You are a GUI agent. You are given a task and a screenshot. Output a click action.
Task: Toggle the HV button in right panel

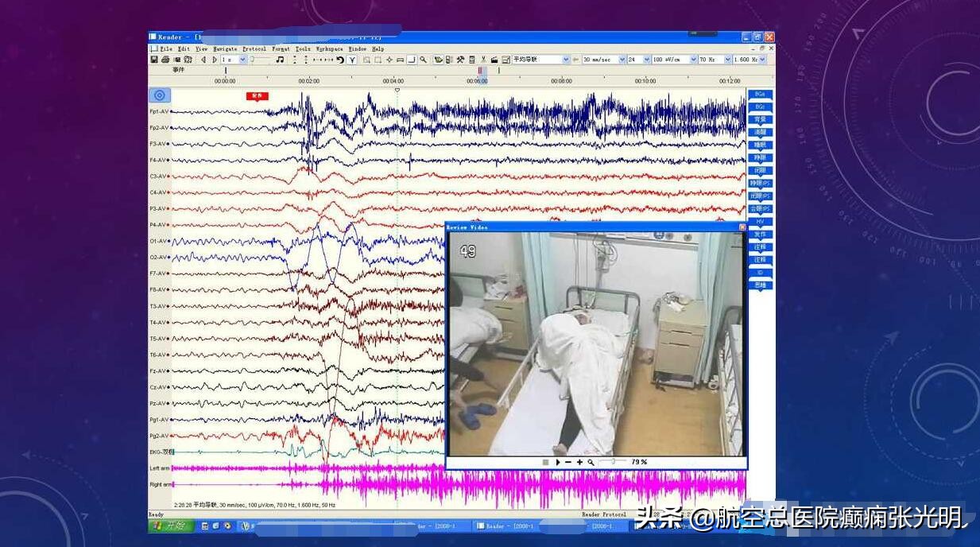tap(760, 219)
